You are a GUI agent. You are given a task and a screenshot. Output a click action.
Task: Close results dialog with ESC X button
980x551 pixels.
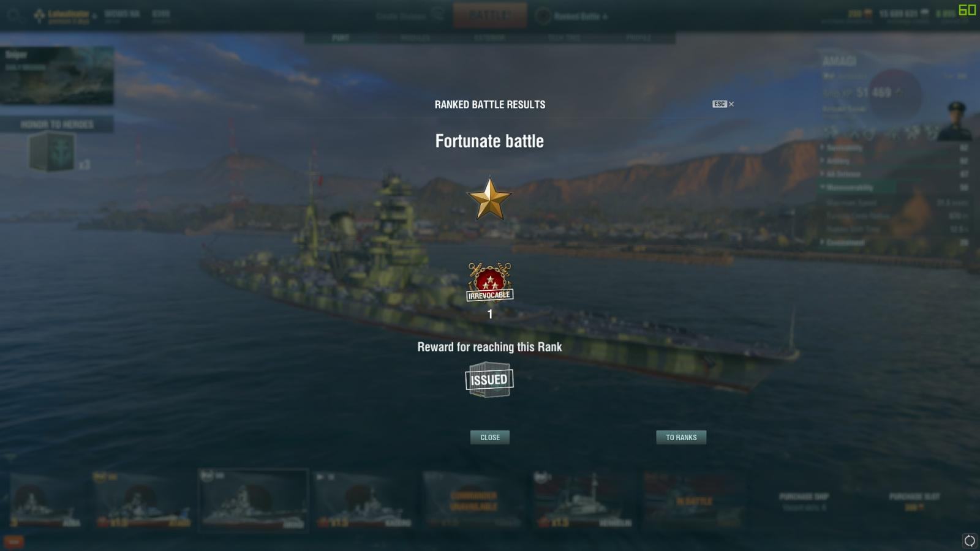[723, 104]
